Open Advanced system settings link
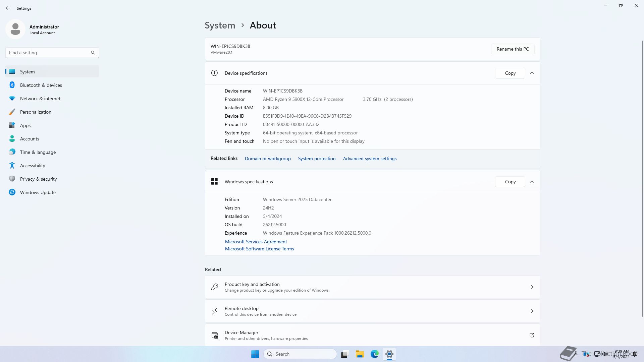 tap(370, 159)
